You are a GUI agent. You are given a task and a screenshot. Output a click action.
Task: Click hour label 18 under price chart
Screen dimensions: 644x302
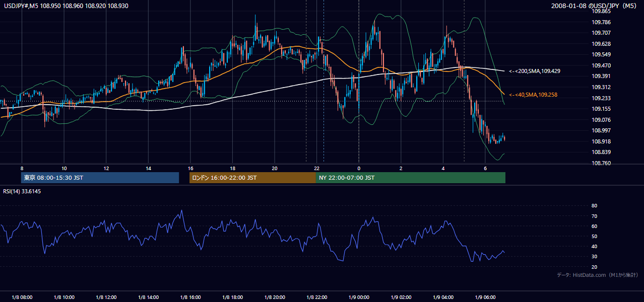tap(232, 168)
